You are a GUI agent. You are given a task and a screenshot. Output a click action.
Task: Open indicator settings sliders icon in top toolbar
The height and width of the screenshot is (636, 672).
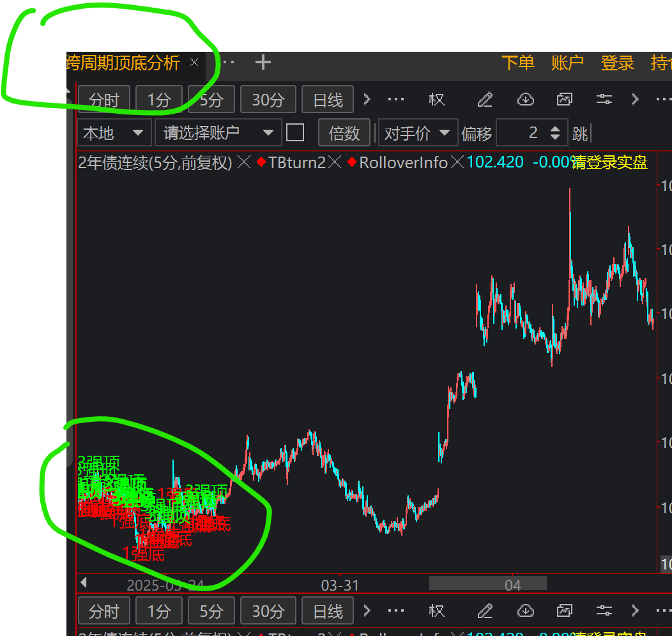603,99
